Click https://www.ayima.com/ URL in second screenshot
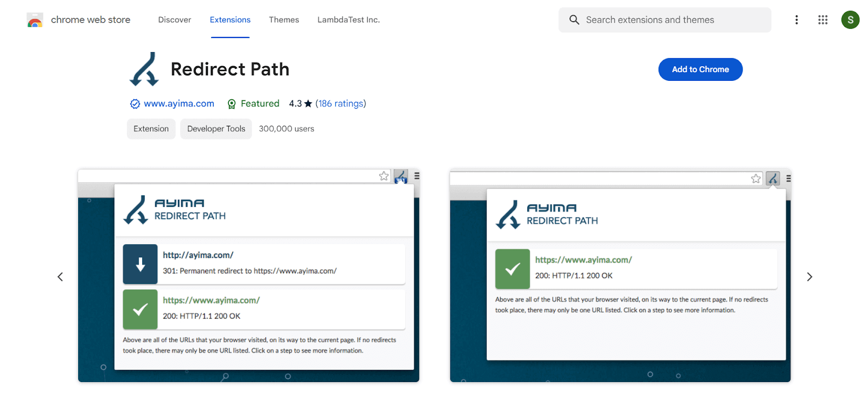 click(584, 260)
